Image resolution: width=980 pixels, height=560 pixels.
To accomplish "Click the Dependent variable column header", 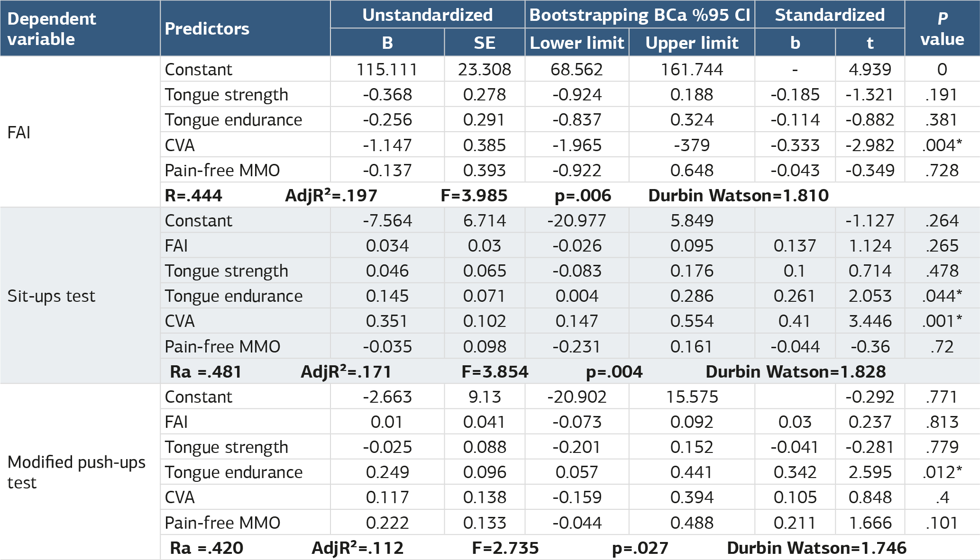I will (x=52, y=28).
